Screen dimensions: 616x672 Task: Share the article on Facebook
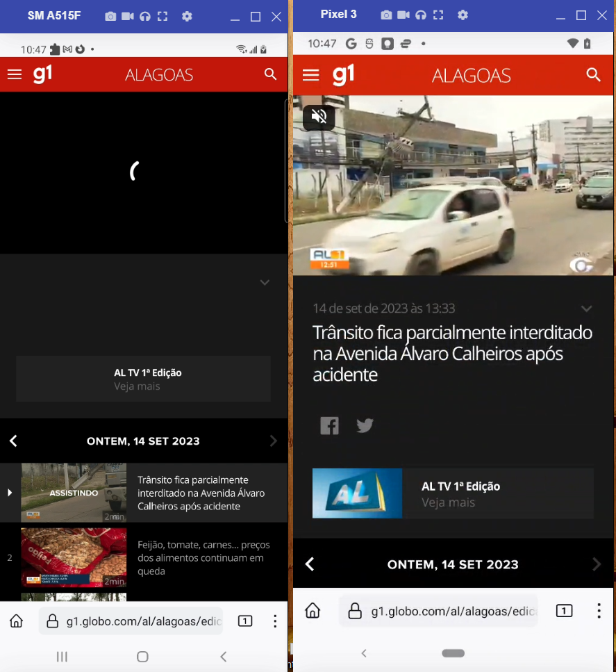coord(329,425)
